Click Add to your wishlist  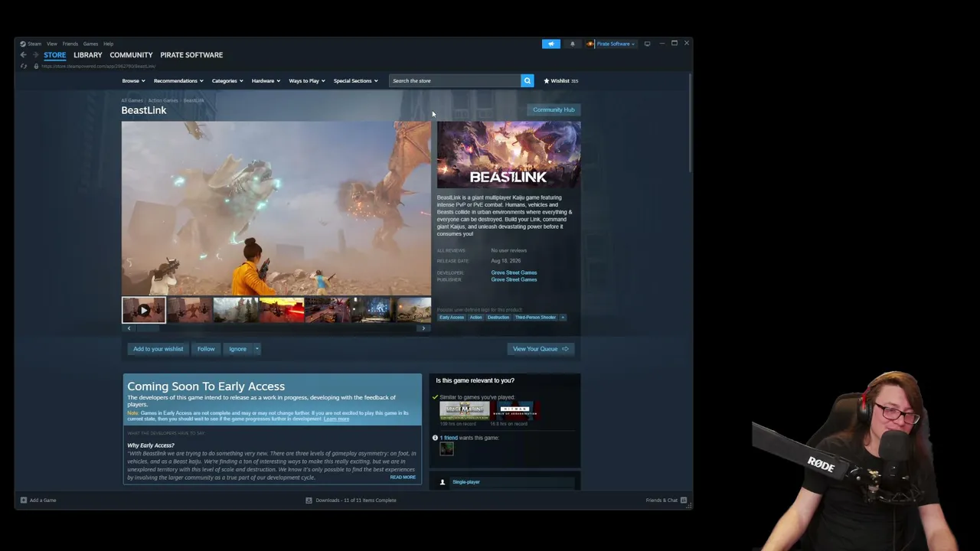[158, 349]
